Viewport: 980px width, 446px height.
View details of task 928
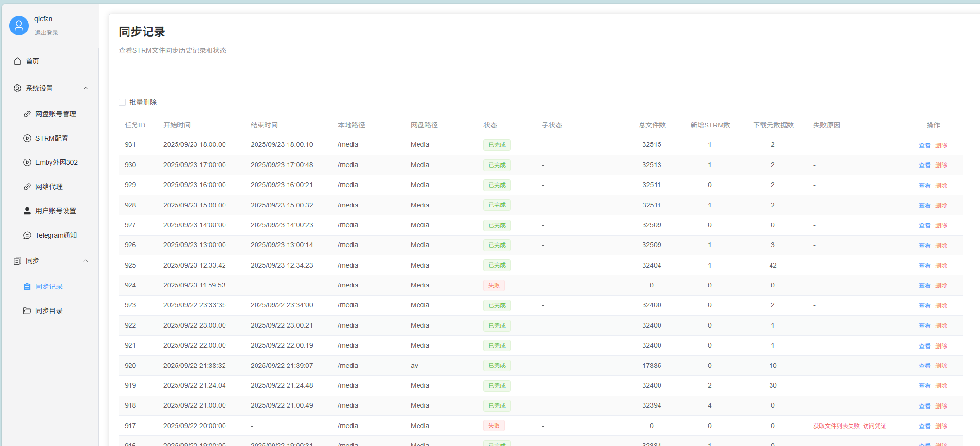click(x=925, y=206)
